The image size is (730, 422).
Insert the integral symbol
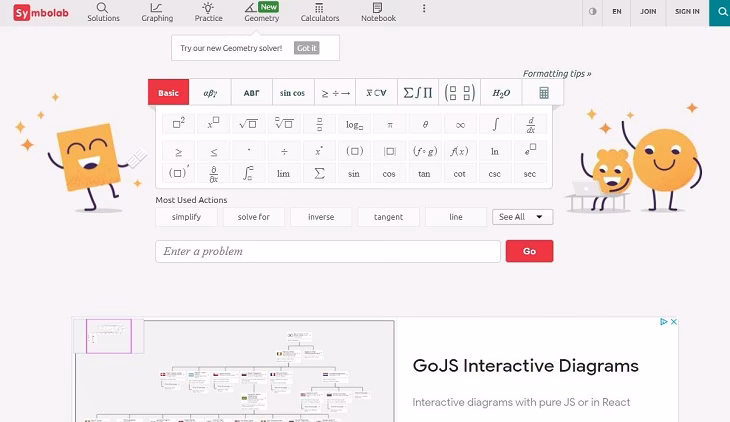[495, 125]
